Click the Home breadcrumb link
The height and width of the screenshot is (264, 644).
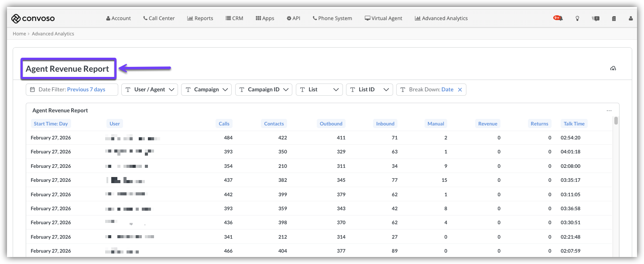[19, 34]
